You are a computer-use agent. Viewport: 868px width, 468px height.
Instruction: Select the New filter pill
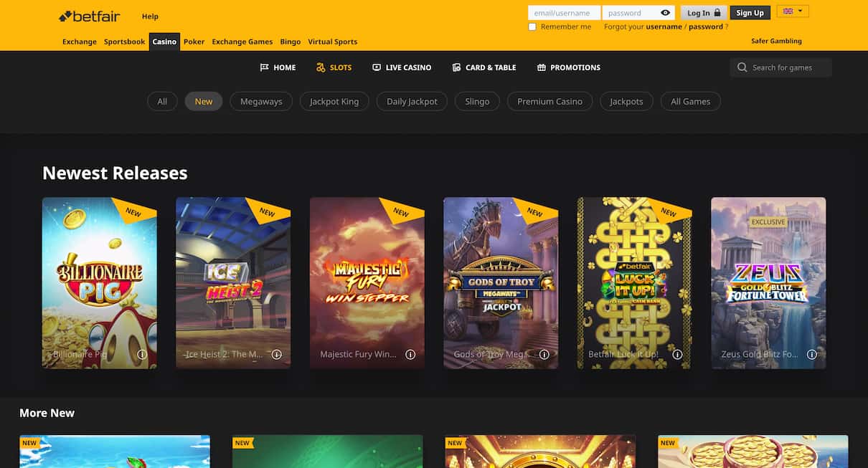[x=204, y=101]
